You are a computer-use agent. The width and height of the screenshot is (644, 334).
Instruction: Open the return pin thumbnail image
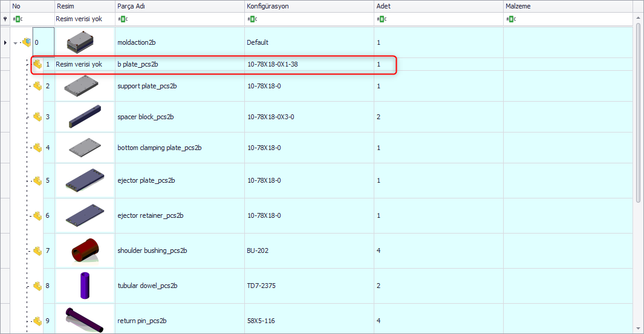click(84, 320)
